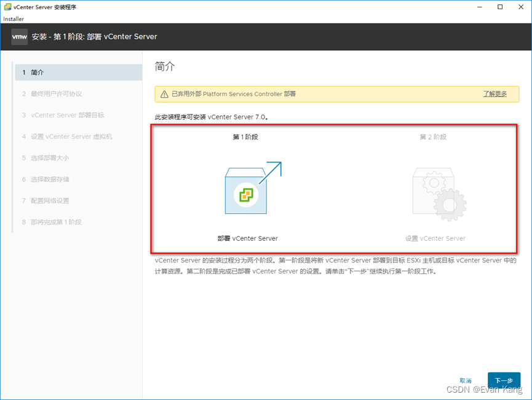This screenshot has width=532, height=400.
Task: Close the installer window
Action: (521, 7)
